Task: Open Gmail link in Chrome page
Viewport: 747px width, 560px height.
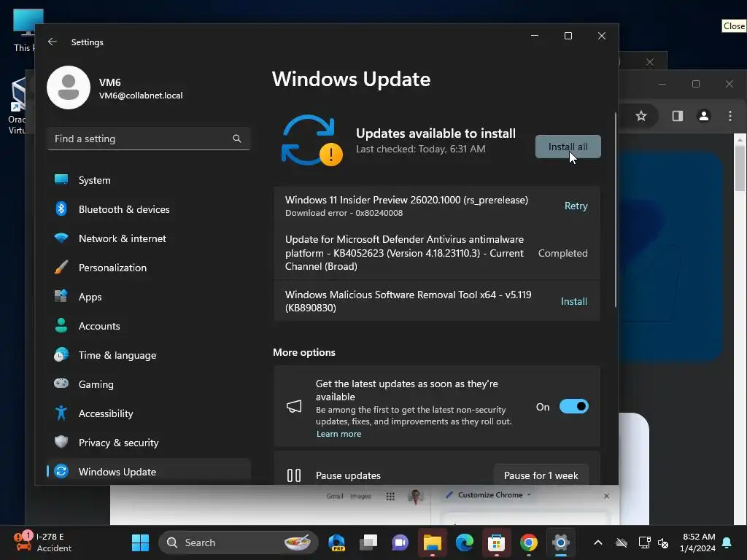Action: [x=335, y=496]
